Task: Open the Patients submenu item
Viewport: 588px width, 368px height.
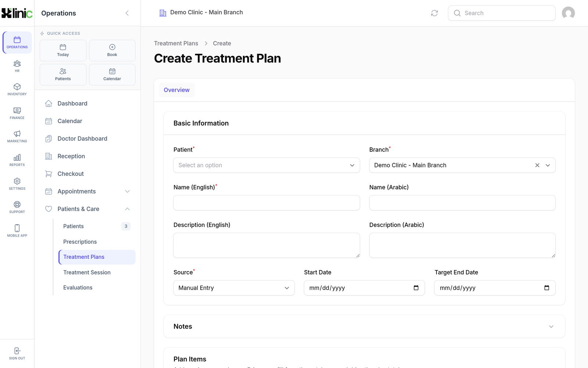Action: click(x=97, y=226)
